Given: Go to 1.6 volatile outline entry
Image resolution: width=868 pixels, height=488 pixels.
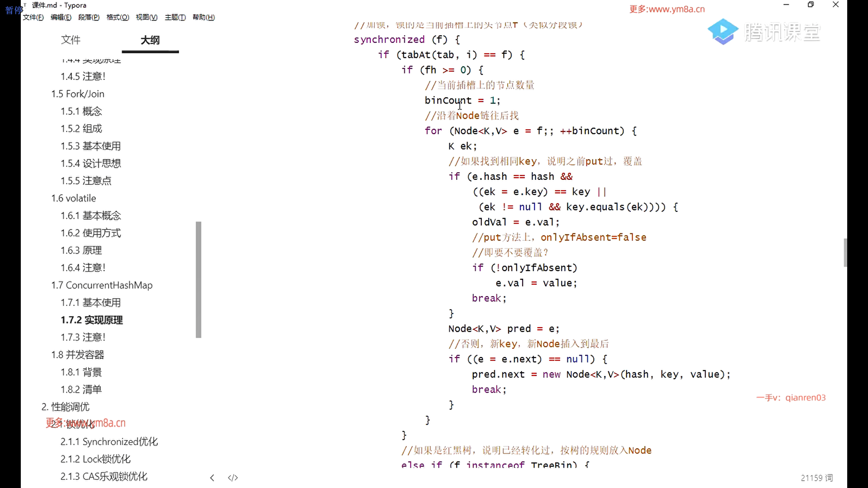Looking at the screenshot, I should [x=74, y=198].
